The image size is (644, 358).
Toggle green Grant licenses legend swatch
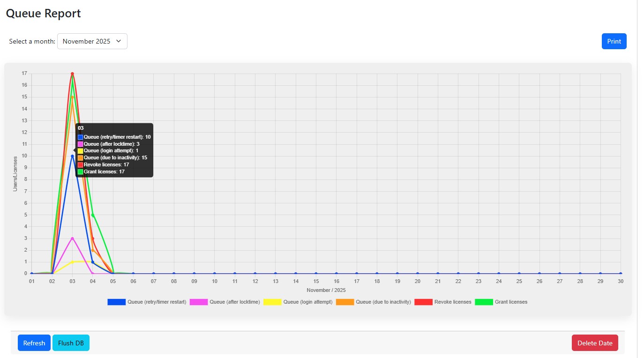484,302
